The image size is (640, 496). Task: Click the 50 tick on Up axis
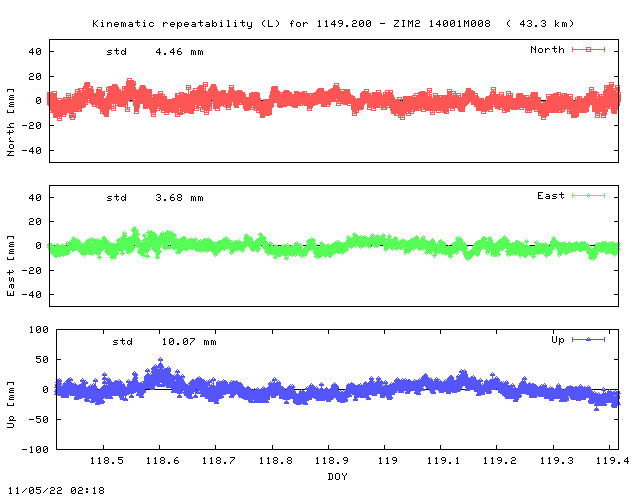(42, 360)
